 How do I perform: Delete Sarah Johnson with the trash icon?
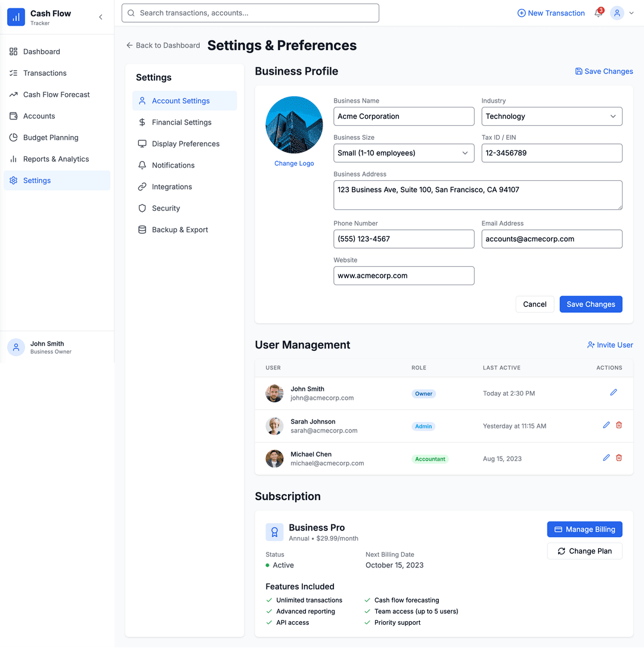click(x=619, y=425)
